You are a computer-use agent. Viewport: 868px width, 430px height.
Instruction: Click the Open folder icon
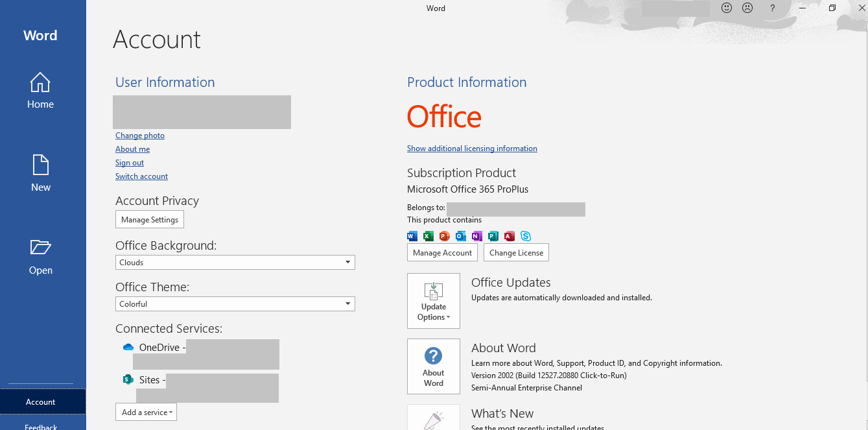pyautogui.click(x=40, y=247)
